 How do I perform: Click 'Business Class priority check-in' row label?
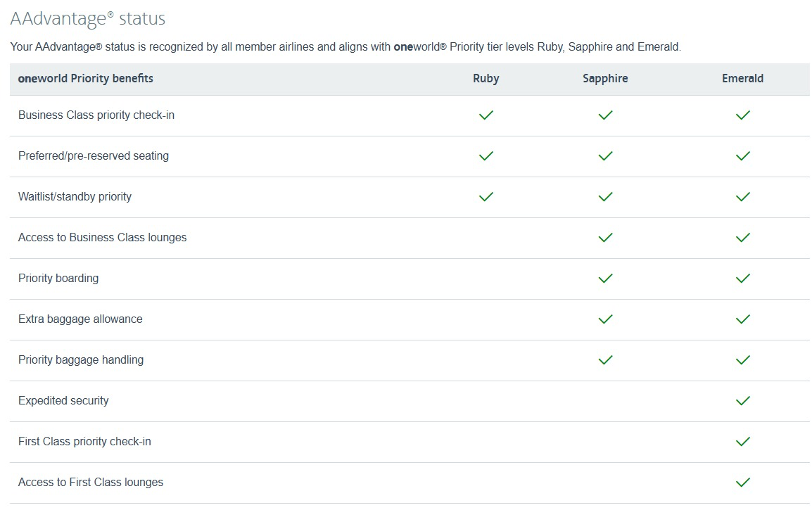coord(96,115)
